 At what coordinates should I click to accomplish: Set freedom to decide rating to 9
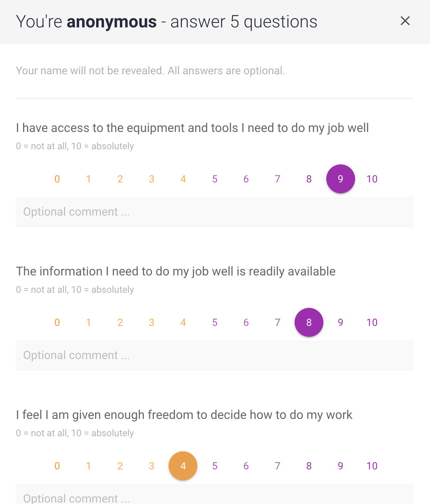(340, 466)
